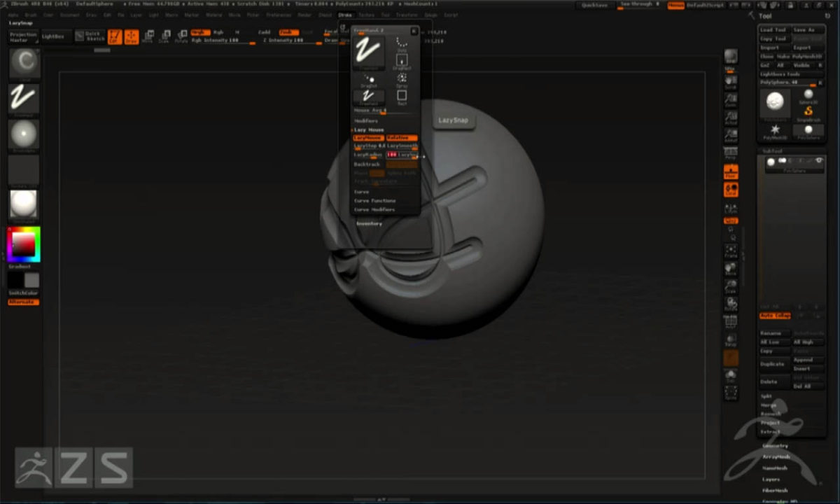
Task: Open the Stroke menu
Action: 346,15
